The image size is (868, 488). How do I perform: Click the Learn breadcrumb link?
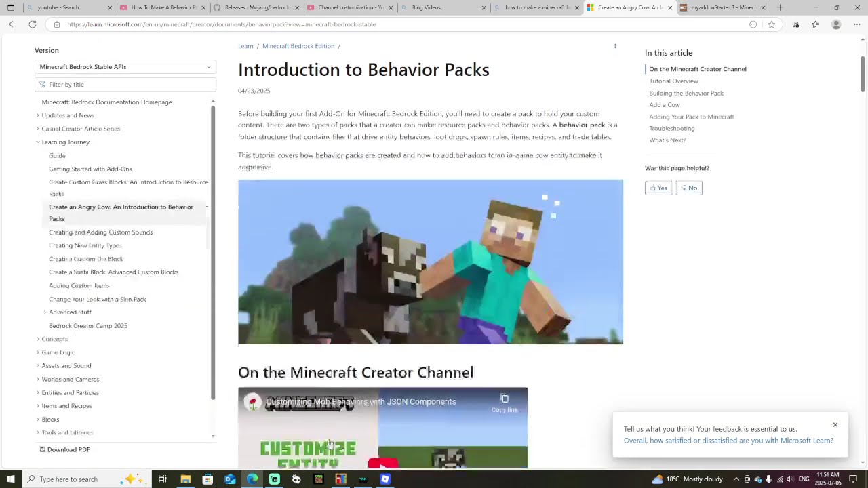245,46
